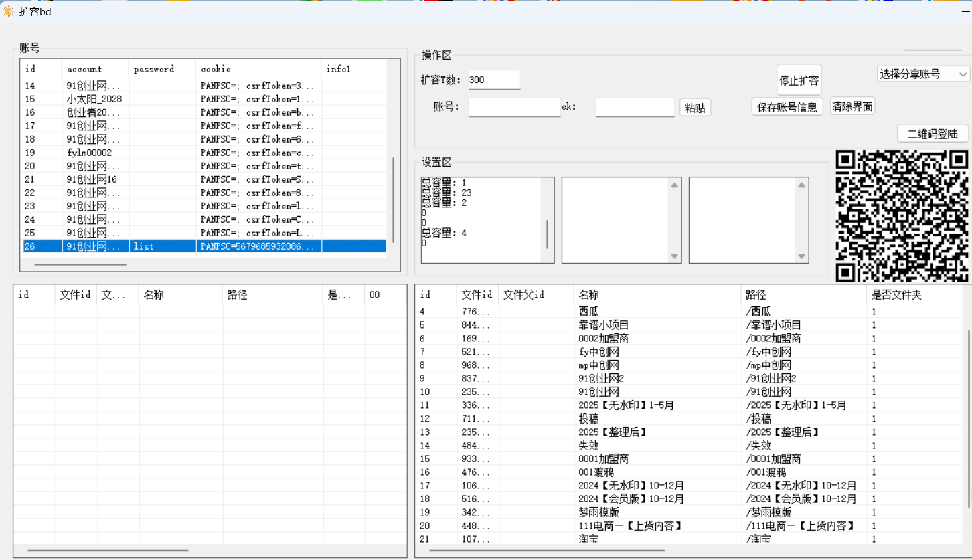Select the 淘宝 row at the bottom
972x560 pixels.
(589, 539)
